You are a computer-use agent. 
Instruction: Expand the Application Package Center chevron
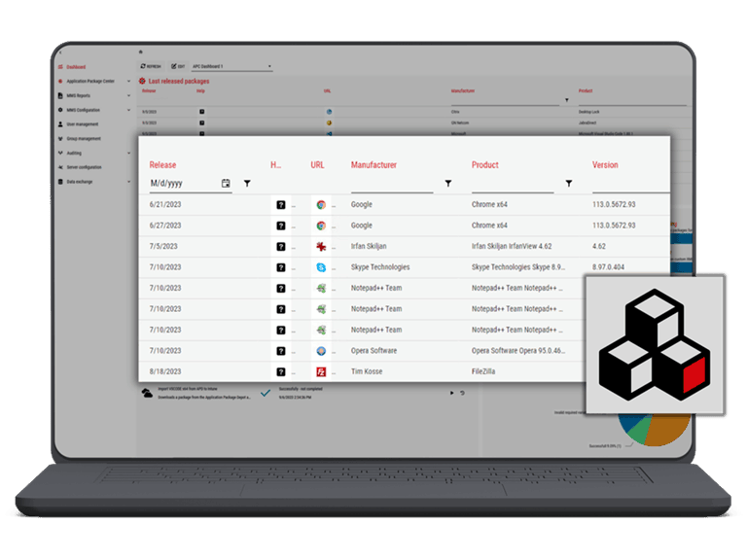coord(128,81)
